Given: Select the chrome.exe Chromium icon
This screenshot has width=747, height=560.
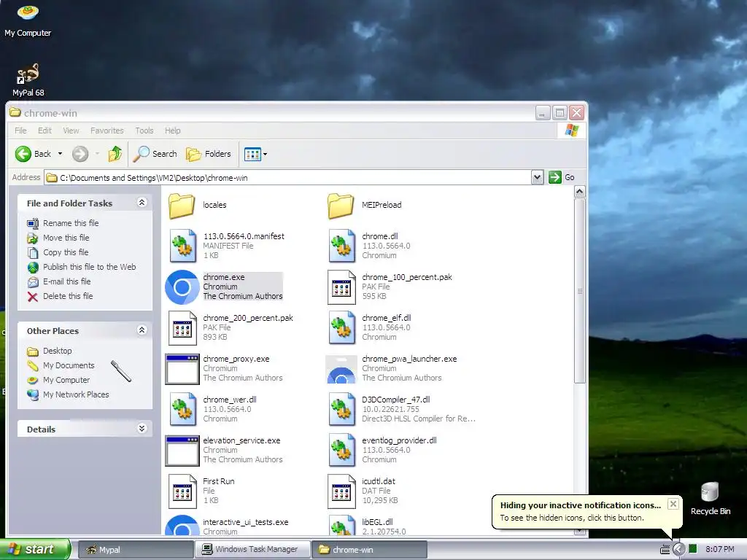Looking at the screenshot, I should pos(182,287).
